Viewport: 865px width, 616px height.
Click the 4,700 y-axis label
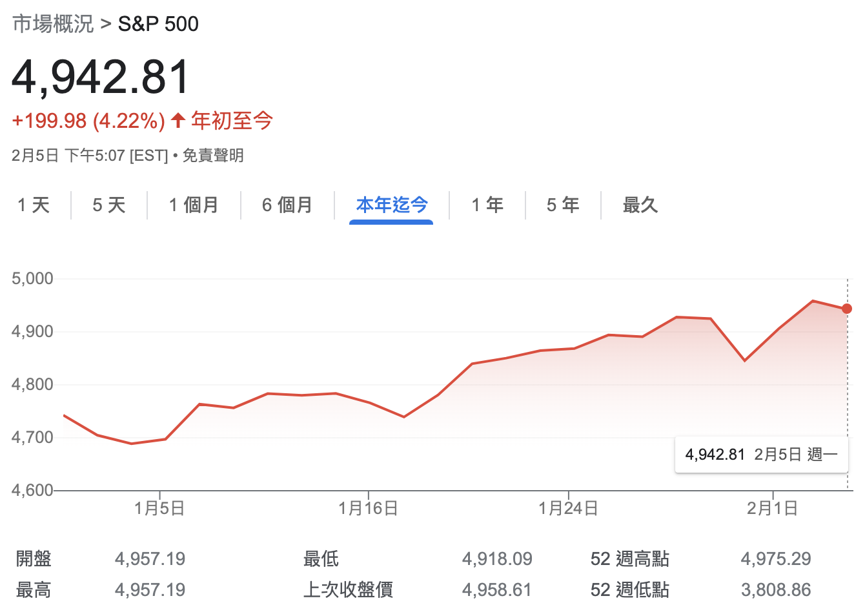click(32, 437)
